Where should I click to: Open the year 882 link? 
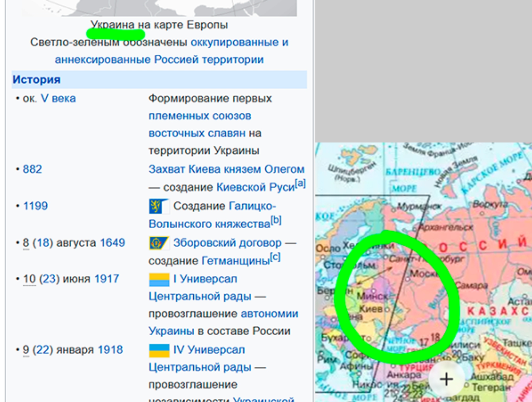tap(32, 169)
